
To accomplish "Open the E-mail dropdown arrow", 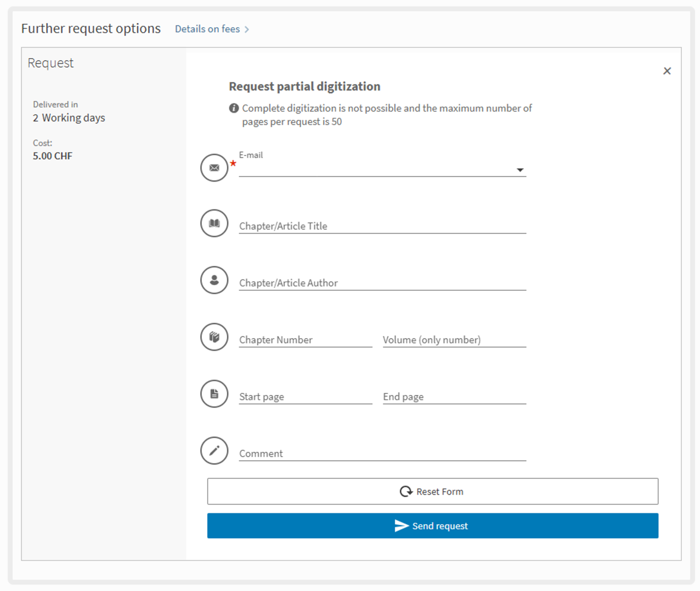I will click(x=520, y=170).
